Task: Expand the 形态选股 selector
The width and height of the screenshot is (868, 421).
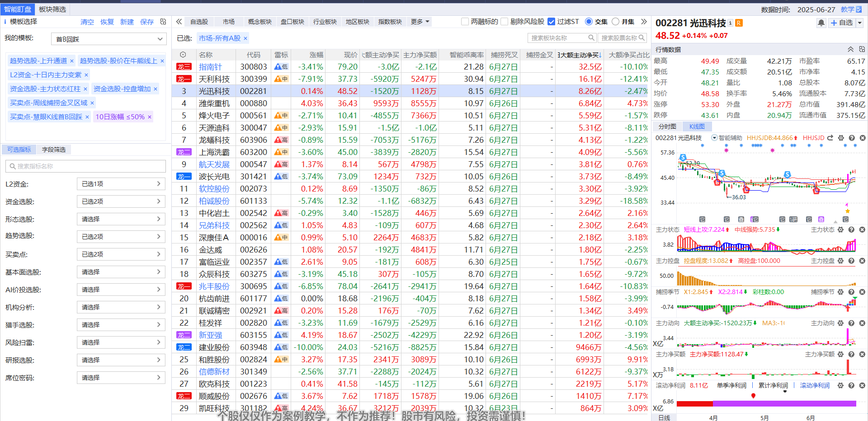Action: 121,219
